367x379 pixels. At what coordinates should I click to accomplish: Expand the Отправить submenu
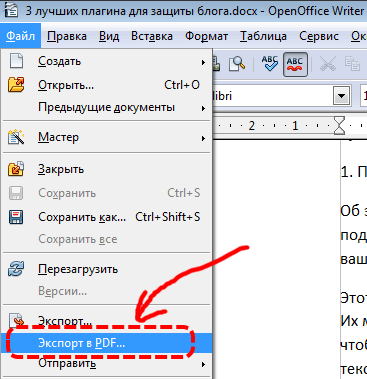[x=107, y=363]
